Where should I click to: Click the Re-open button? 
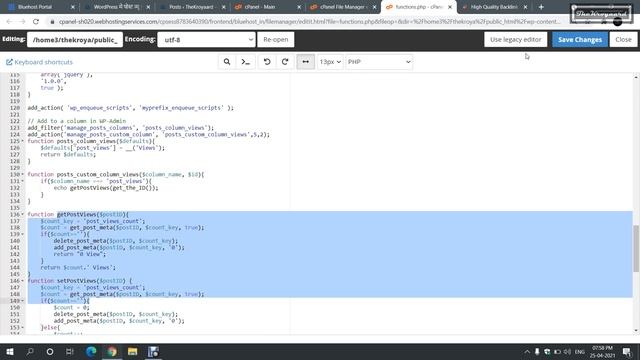276,40
